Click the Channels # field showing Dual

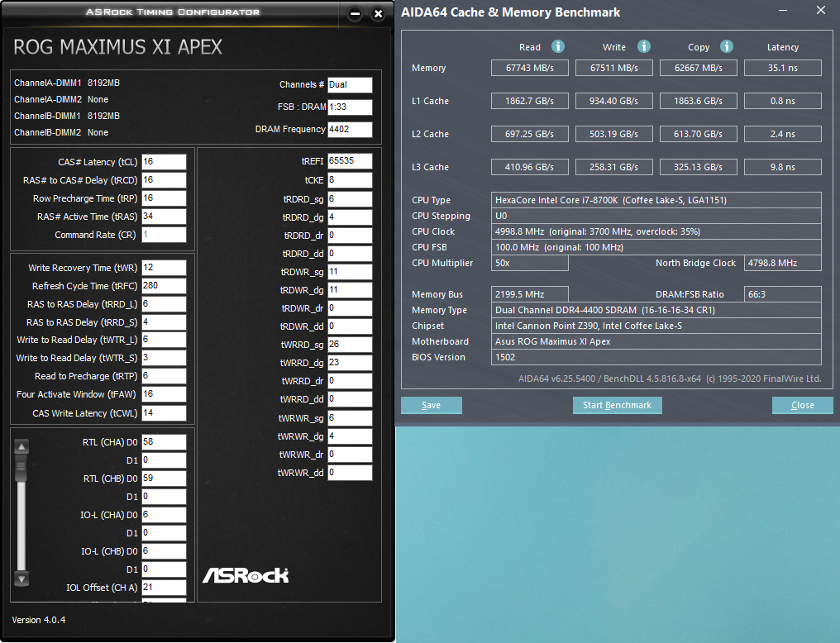[x=350, y=84]
